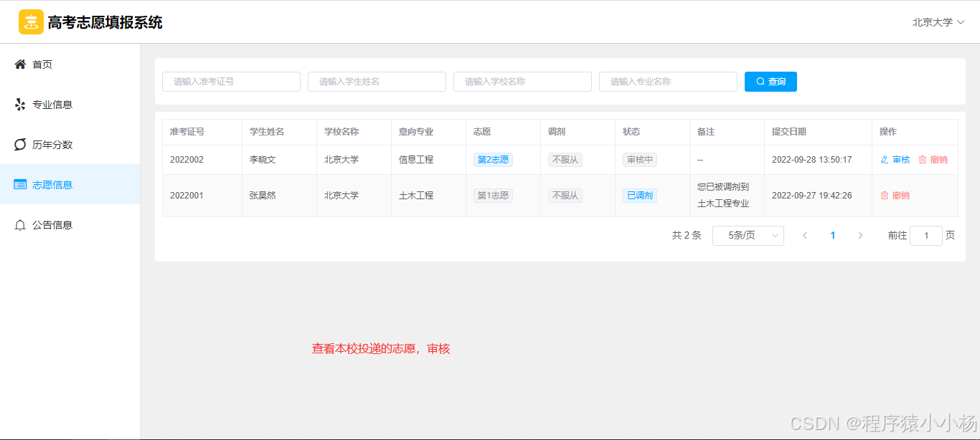
Task: Click date 2022-09-27 19:42:26
Action: [812, 196]
